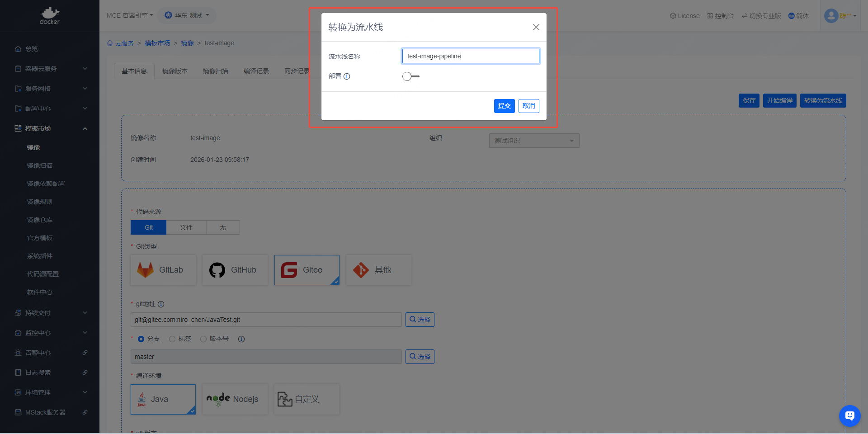This screenshot has width=868, height=434.
Task: Open the chat support bubble icon
Action: pos(849,415)
